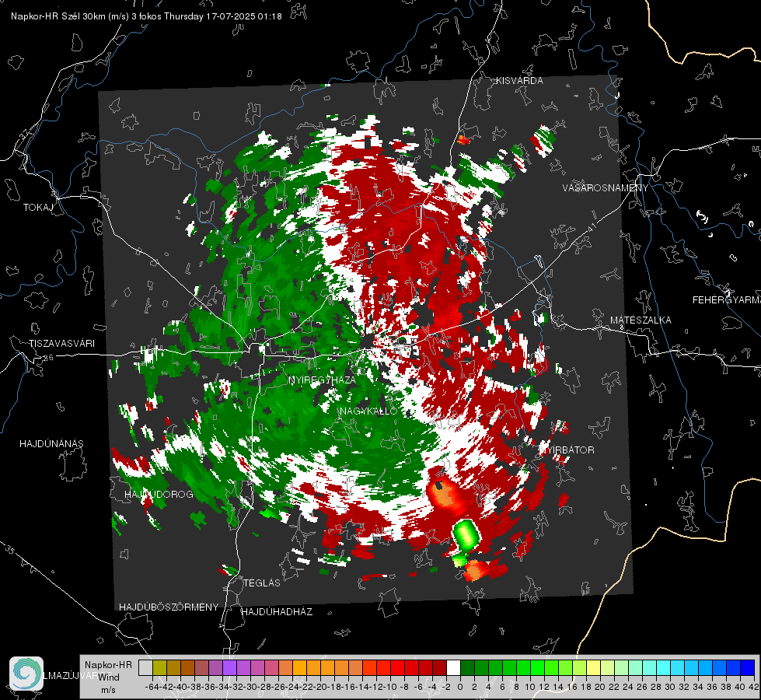Screen dimensions: 761x700
Task: Click the spiral weather logo icon
Action: 26,674
